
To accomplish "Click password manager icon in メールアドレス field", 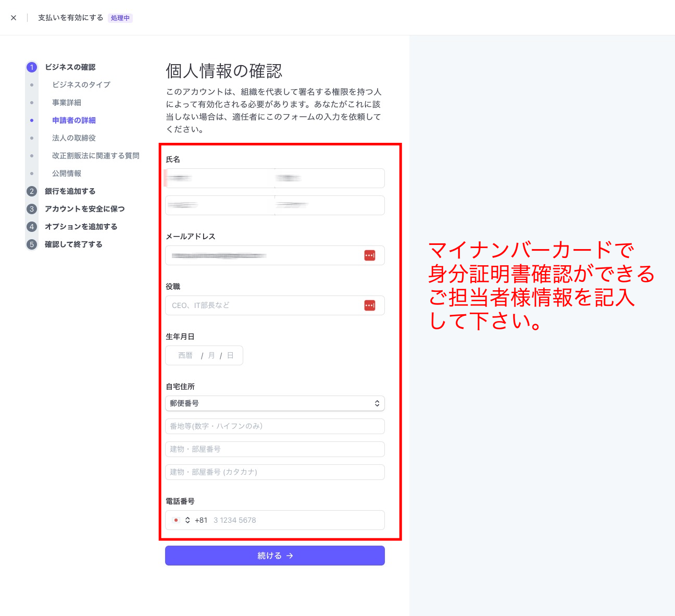I will point(369,255).
